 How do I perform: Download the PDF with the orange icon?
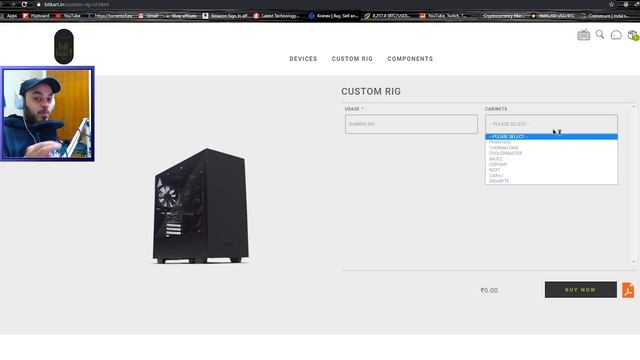pyautogui.click(x=628, y=290)
